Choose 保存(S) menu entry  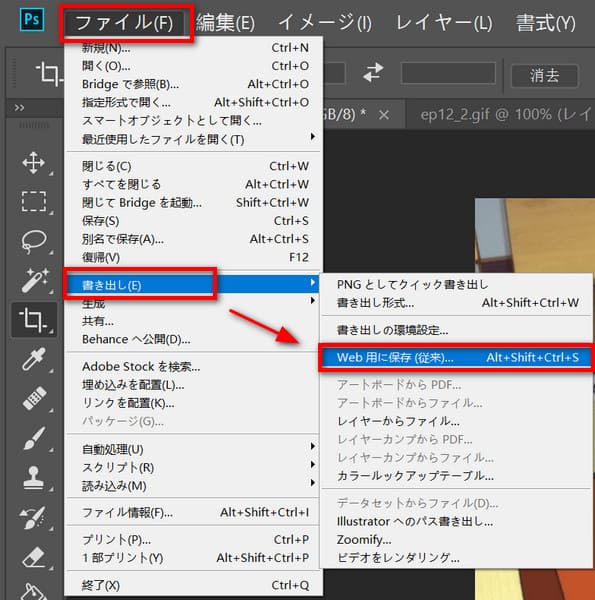click(195, 221)
